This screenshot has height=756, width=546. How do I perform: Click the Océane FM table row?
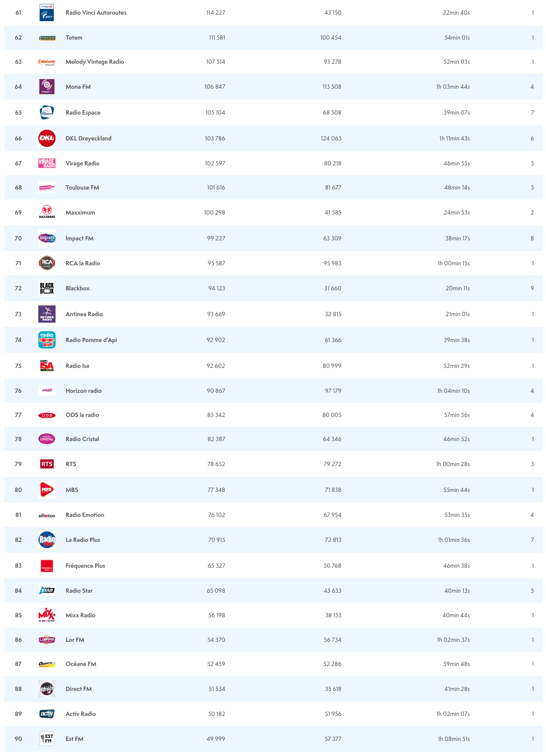point(273,664)
